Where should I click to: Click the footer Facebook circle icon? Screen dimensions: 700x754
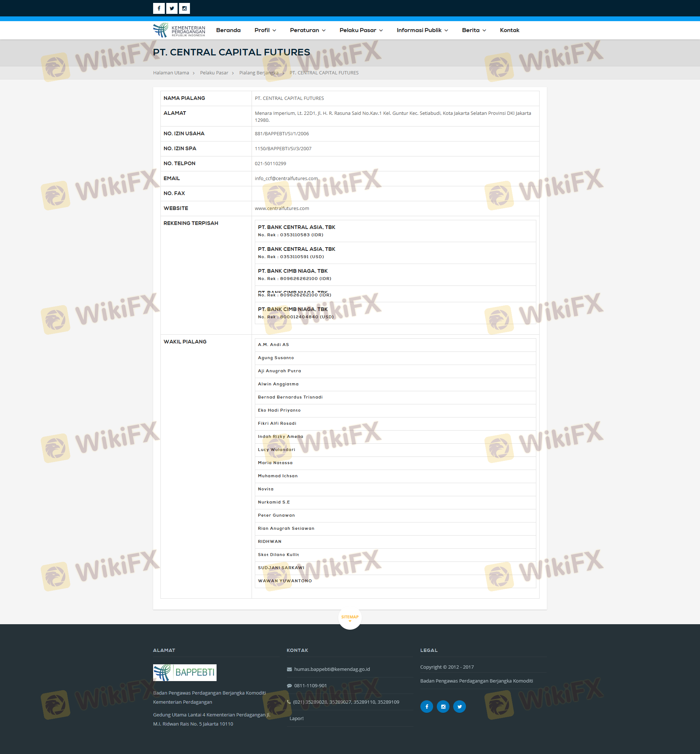tap(427, 706)
